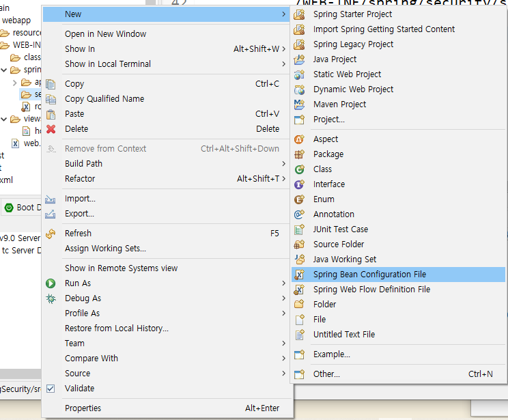Click the Java Working Set icon
Image resolution: width=508 pixels, height=420 pixels.
299,260
